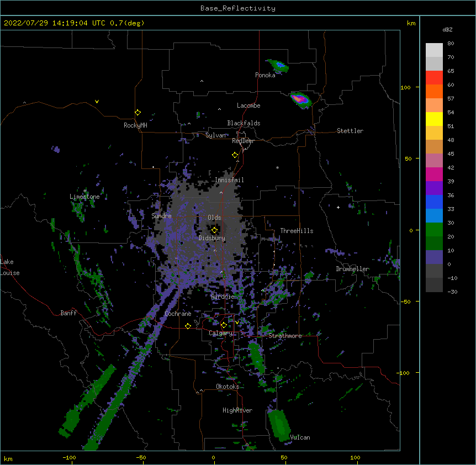Click the dBZ legend heading

coord(447,29)
